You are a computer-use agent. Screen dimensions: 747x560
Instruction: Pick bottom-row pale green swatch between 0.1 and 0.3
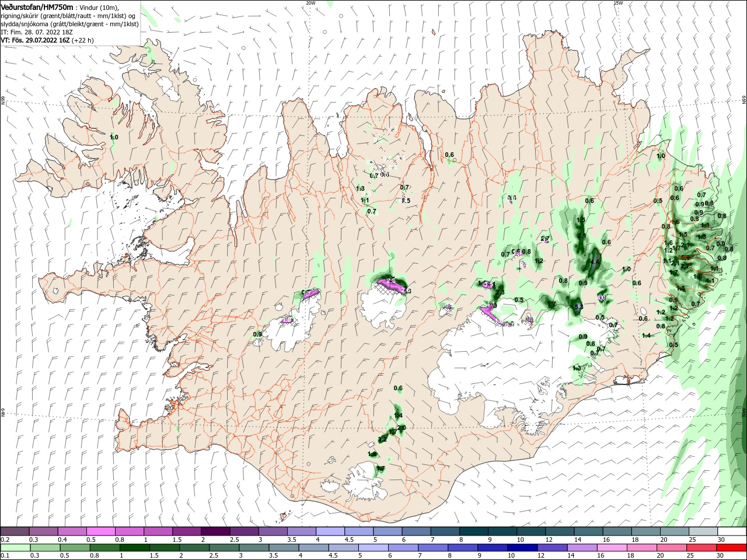[x=15, y=548]
